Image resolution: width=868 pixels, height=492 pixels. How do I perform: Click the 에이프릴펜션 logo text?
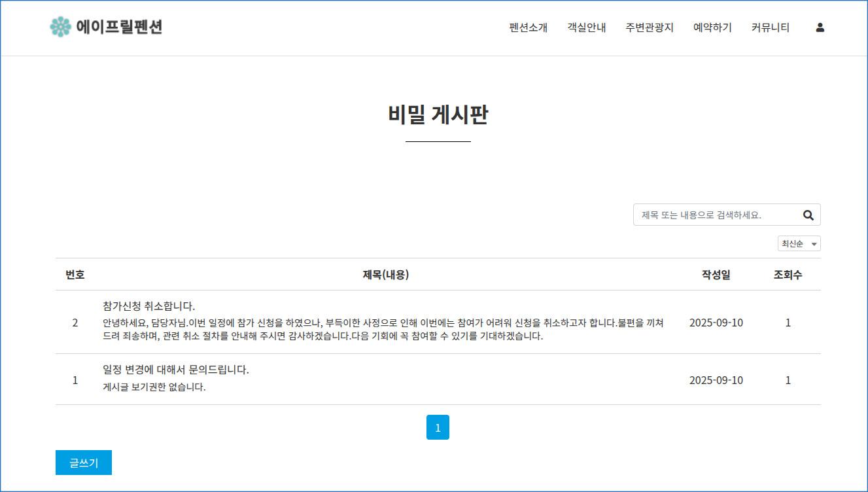(x=119, y=27)
